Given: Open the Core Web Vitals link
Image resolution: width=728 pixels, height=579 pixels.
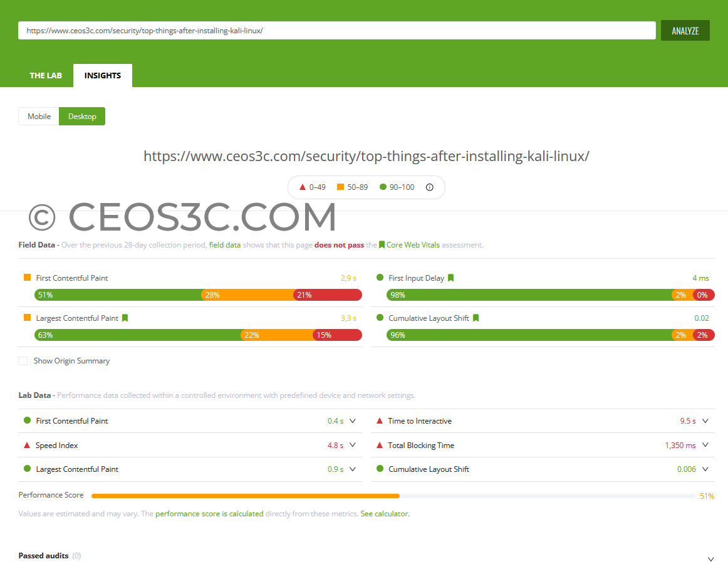Looking at the screenshot, I should pyautogui.click(x=413, y=244).
